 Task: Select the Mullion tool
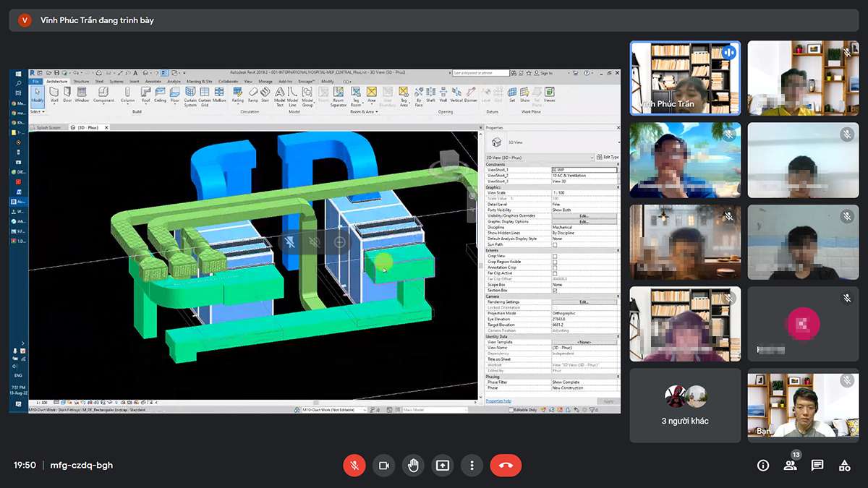click(219, 95)
